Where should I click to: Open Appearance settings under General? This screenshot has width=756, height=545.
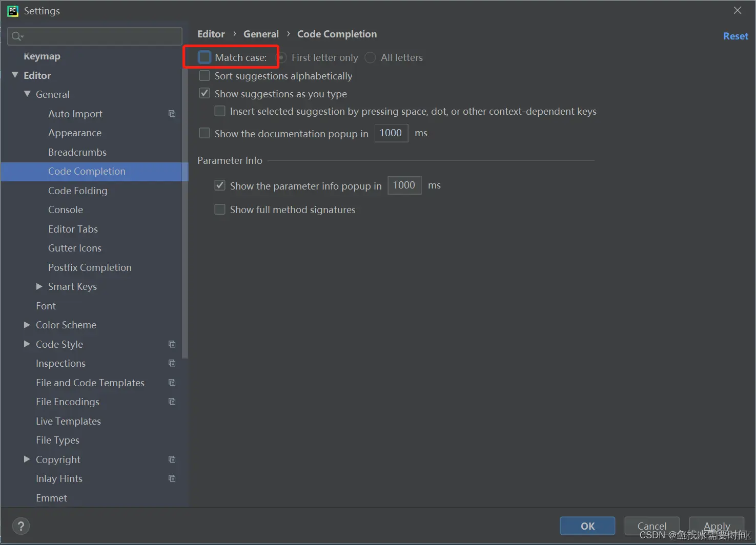coord(75,133)
